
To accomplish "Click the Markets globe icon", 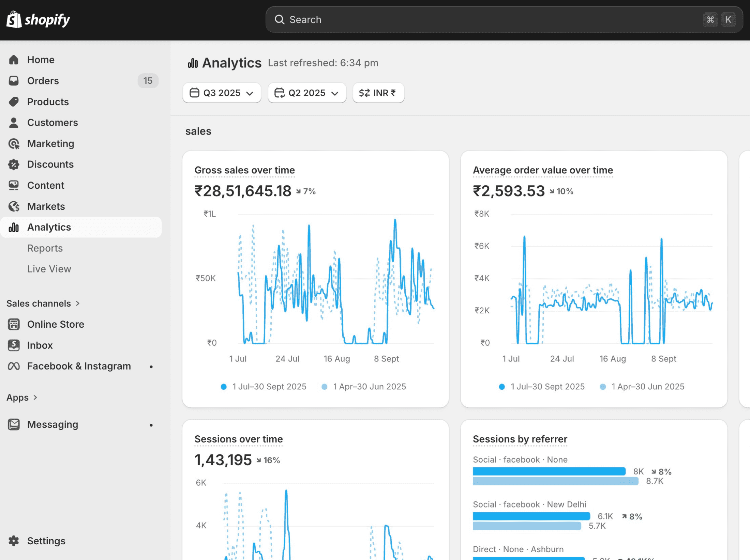I will coord(14,206).
